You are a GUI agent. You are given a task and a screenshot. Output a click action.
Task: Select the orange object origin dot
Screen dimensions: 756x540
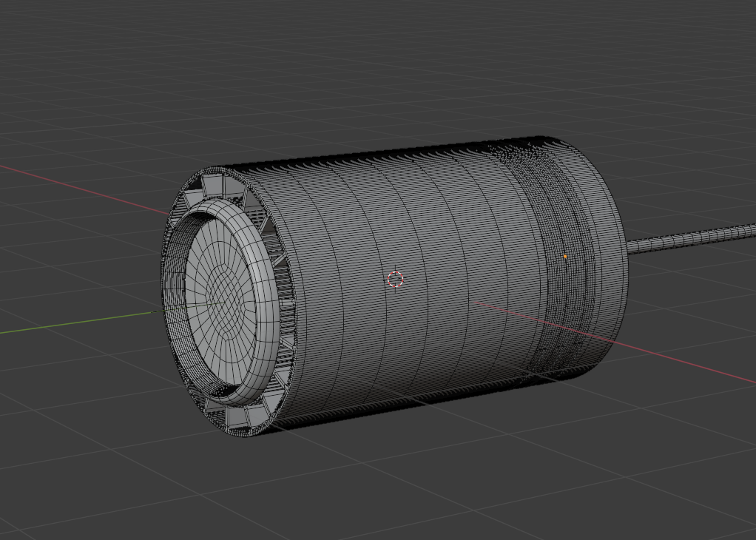(565, 257)
